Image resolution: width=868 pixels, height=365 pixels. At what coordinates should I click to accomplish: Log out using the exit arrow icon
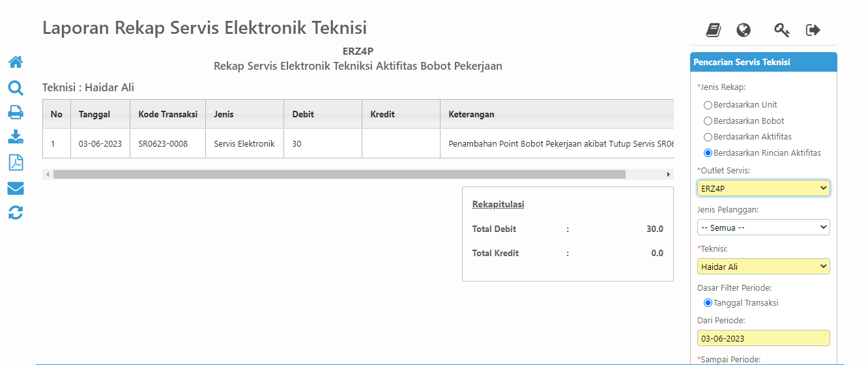pos(813,30)
